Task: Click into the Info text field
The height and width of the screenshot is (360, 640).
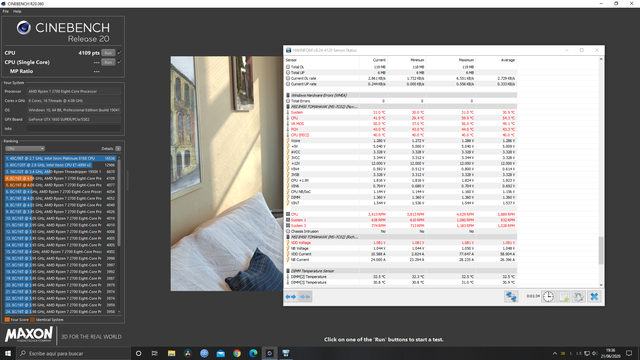Action: pyautogui.click(x=73, y=129)
